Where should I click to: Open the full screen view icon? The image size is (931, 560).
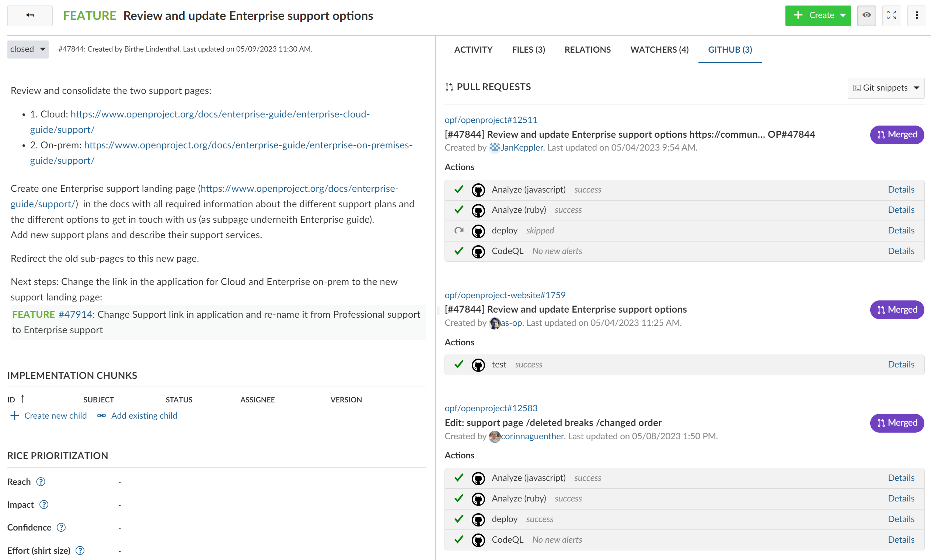point(892,15)
